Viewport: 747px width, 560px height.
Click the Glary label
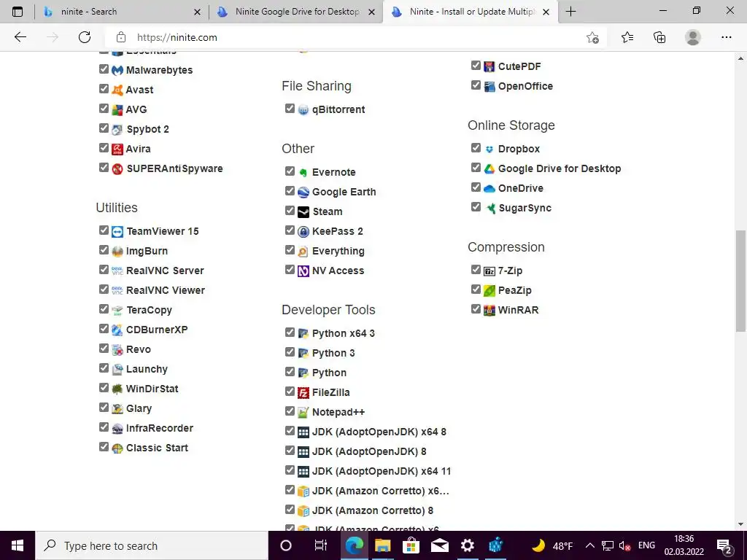139,408
